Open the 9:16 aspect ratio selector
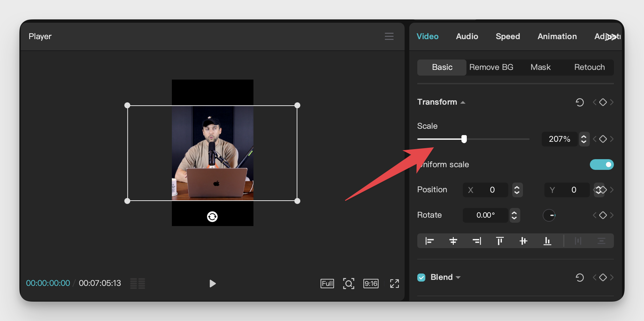This screenshot has height=321, width=644. pyautogui.click(x=371, y=284)
